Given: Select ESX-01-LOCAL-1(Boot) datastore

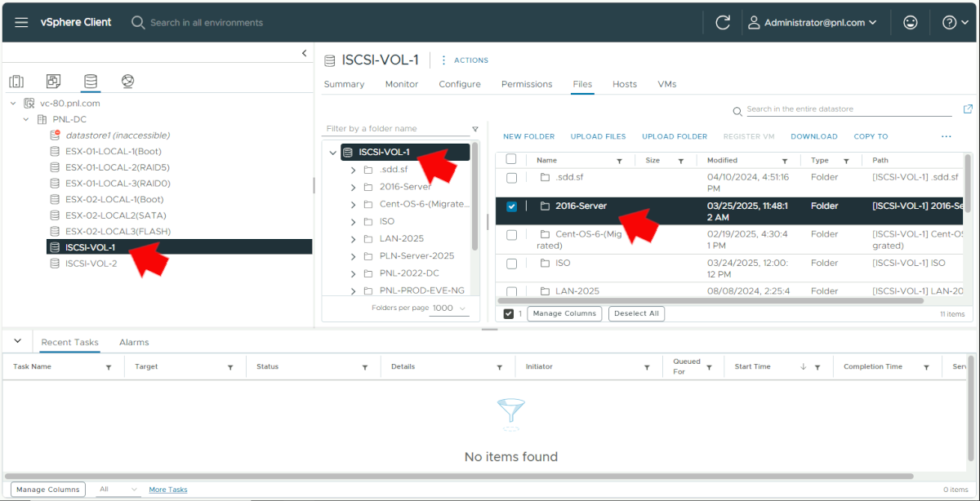Looking at the screenshot, I should [114, 151].
